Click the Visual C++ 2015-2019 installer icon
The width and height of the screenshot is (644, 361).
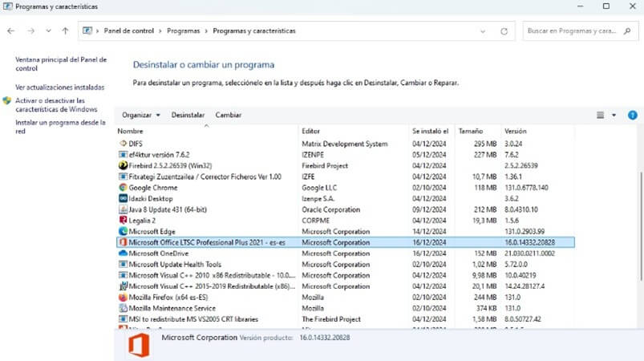[x=123, y=286]
